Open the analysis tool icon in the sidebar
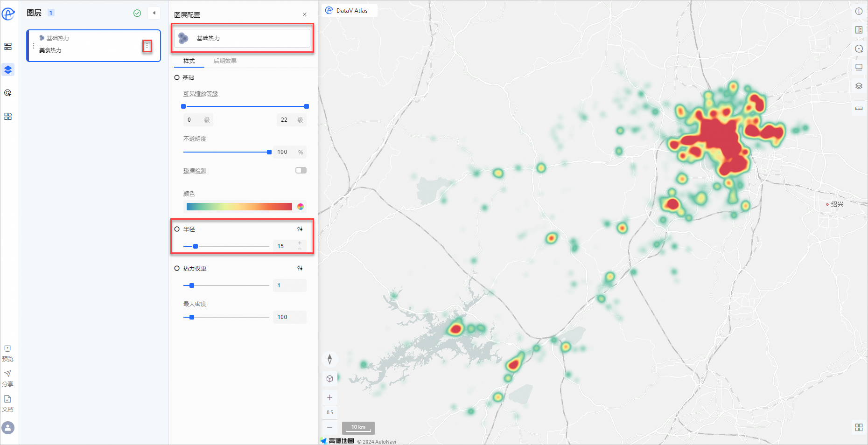This screenshot has height=445, width=868. coord(8,93)
